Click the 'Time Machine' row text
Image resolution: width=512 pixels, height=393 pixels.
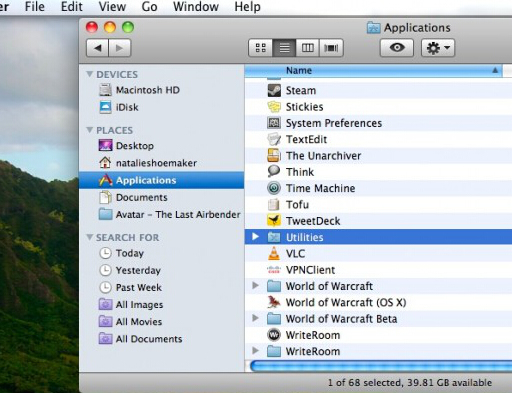pos(320,188)
